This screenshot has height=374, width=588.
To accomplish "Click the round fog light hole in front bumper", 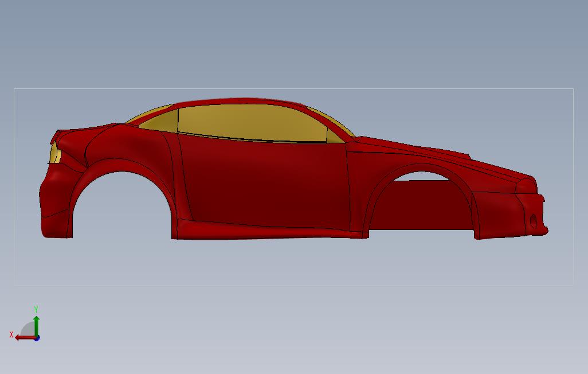I will coord(534,221).
